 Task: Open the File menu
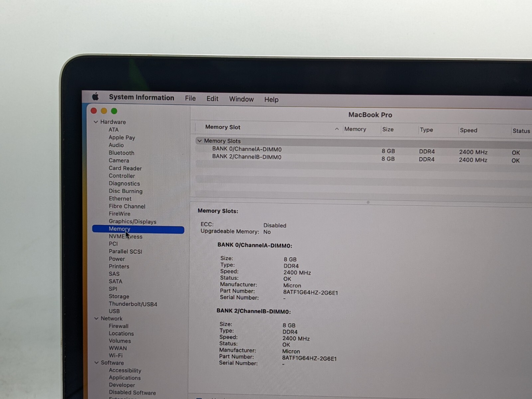190,98
